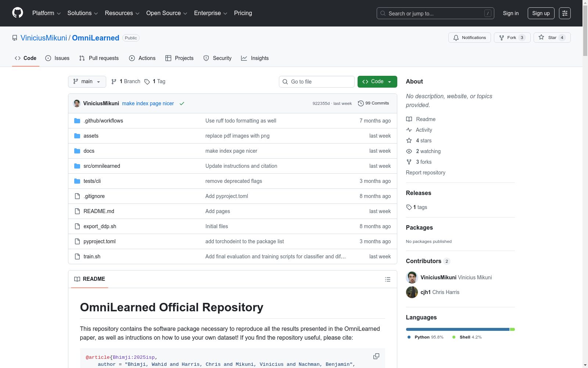Open the OmniLearned repository name link
This screenshot has width=588, height=368.
coord(96,38)
